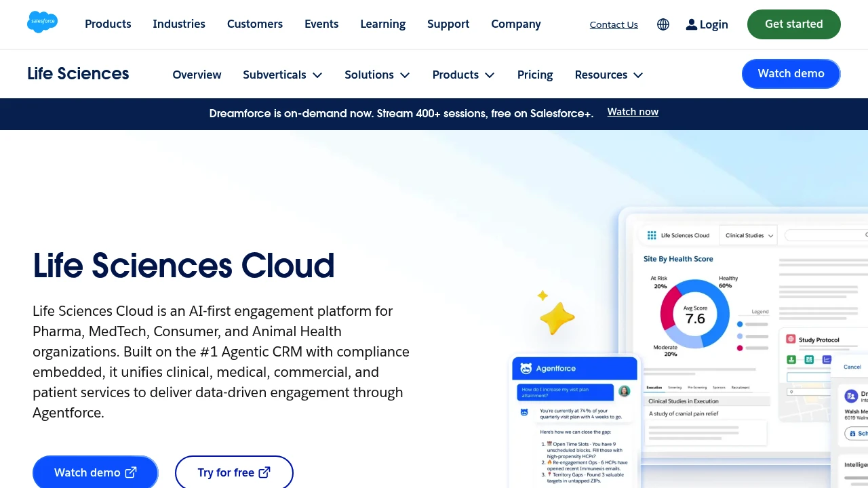Click the Try for free button

coord(234,472)
